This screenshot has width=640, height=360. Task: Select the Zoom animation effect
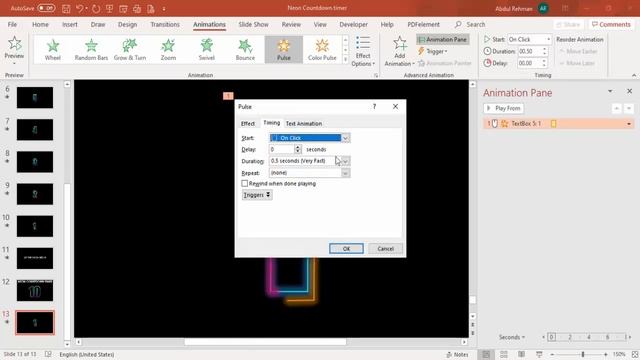pos(168,49)
